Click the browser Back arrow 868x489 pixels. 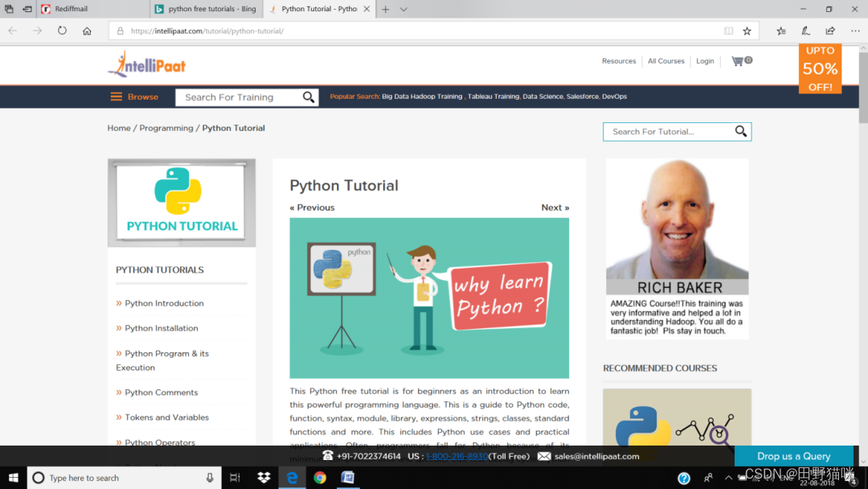12,31
